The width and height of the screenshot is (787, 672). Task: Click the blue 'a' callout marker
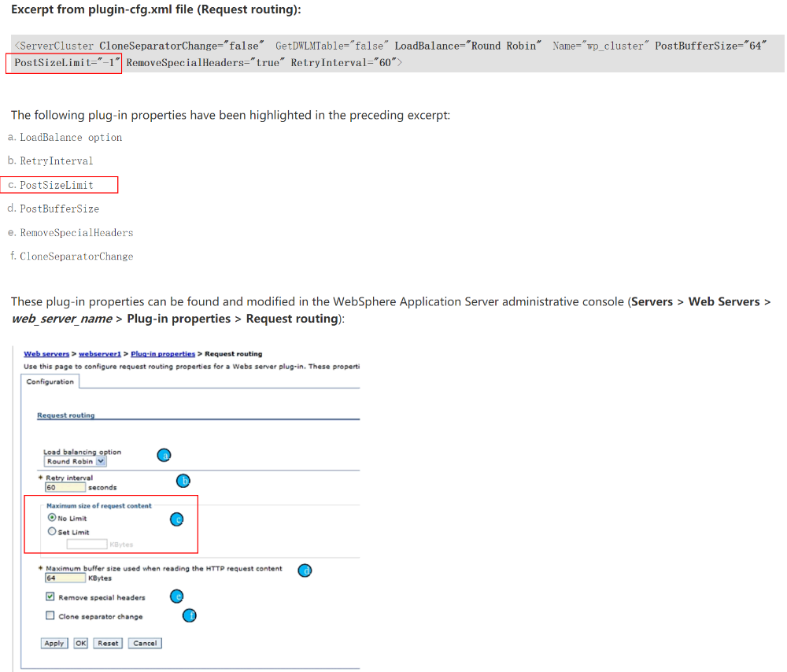coord(164,455)
